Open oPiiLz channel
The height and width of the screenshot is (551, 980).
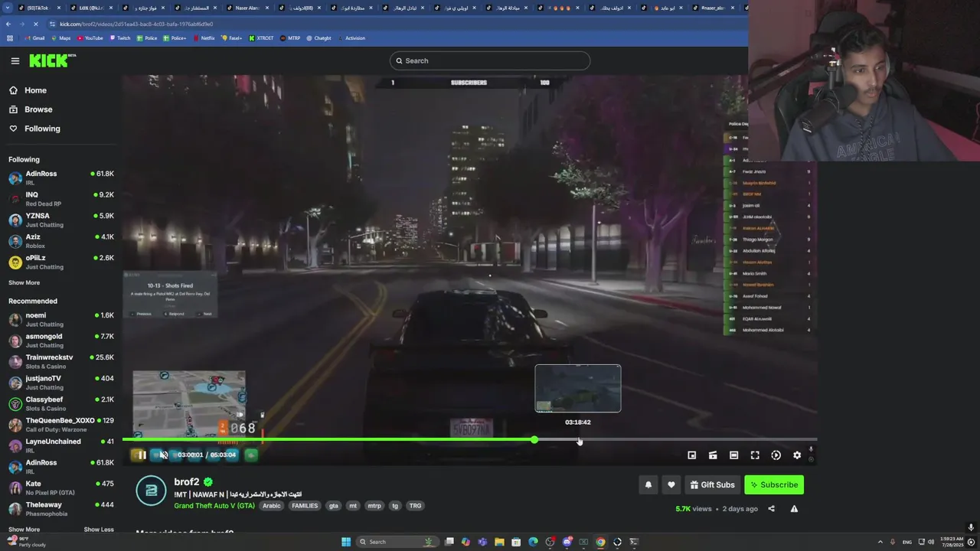click(x=61, y=262)
